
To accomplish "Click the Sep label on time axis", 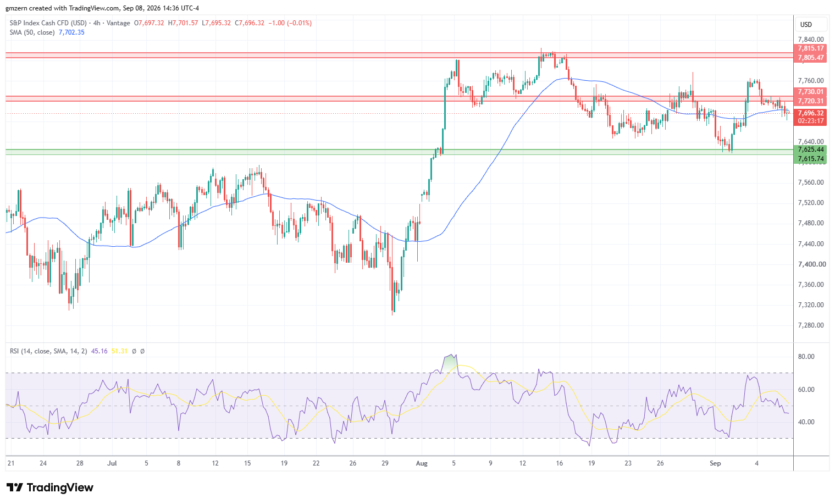I will tap(715, 463).
